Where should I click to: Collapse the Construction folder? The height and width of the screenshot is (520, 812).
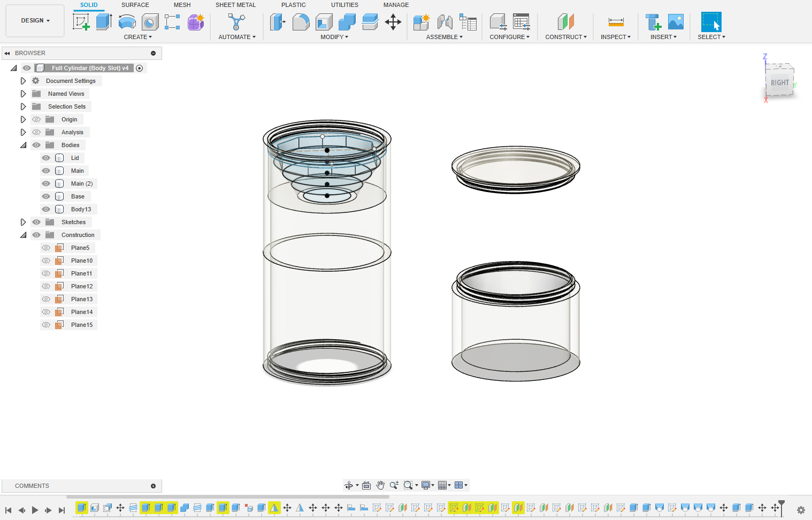23,235
